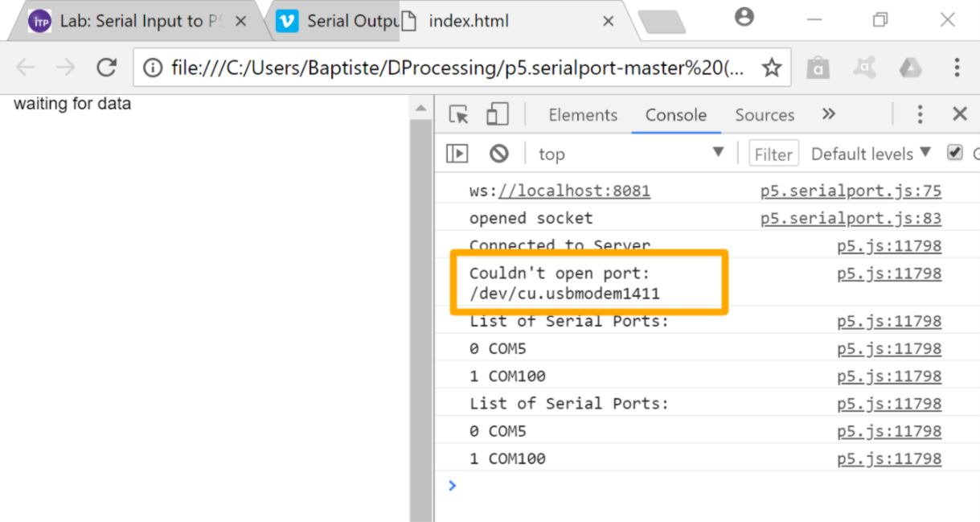Viewport: 980px width, 522px height.
Task: Show more DevTools tabs with chevron
Action: pos(829,114)
